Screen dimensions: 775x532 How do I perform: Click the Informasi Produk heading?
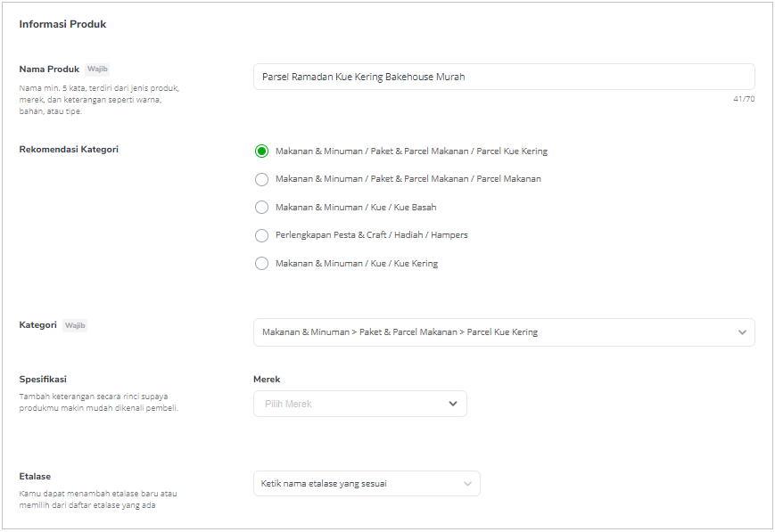tap(62, 24)
